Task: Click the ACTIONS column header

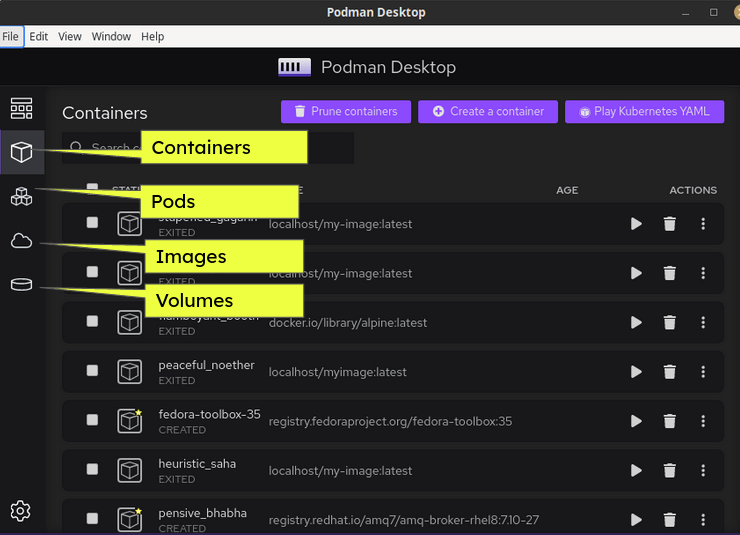Action: pyautogui.click(x=693, y=190)
